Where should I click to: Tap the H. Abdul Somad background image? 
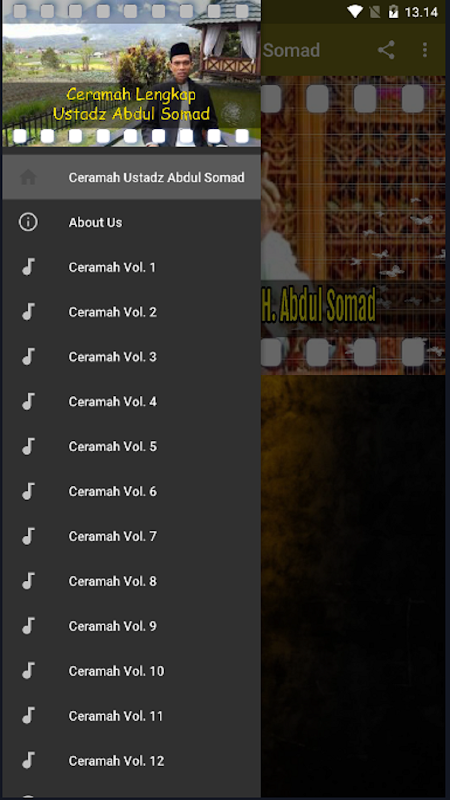click(353, 225)
